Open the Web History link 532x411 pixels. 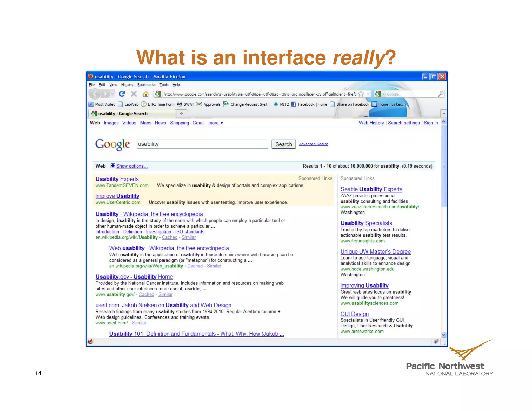coord(371,123)
